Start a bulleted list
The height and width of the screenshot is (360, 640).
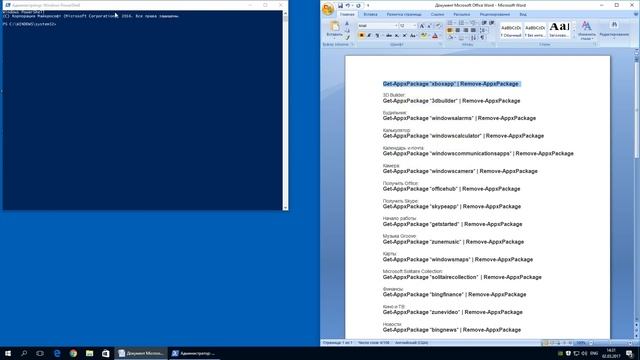point(451,22)
